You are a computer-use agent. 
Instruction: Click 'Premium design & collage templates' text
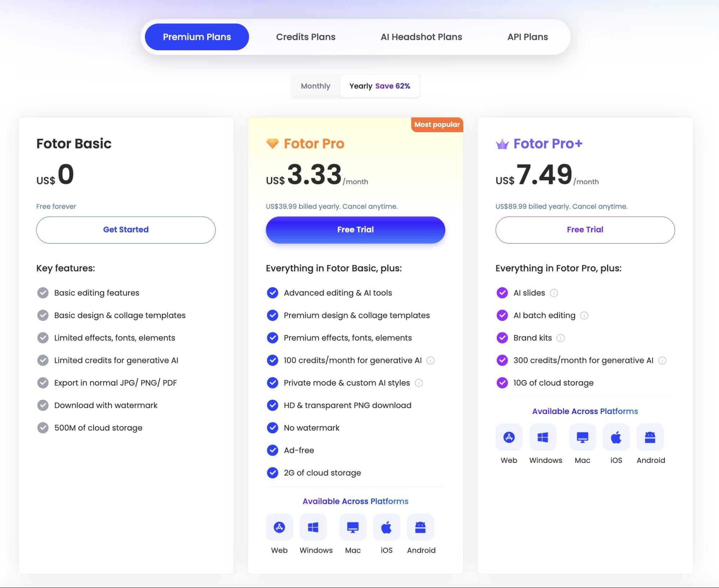point(356,316)
